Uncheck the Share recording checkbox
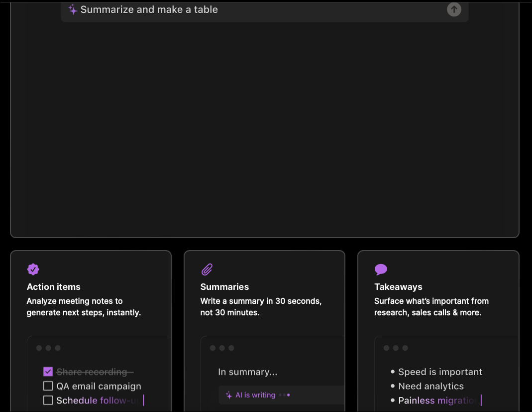 point(48,372)
